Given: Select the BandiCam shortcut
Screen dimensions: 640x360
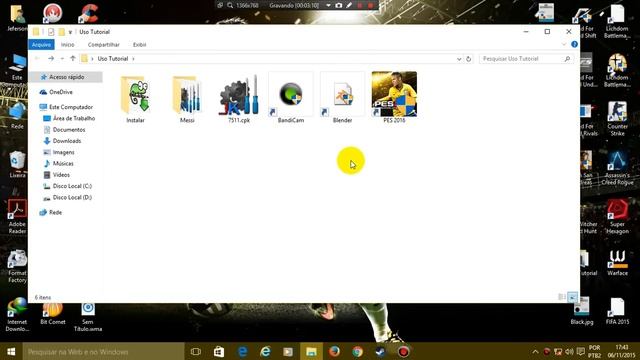Looking at the screenshot, I should [291, 98].
